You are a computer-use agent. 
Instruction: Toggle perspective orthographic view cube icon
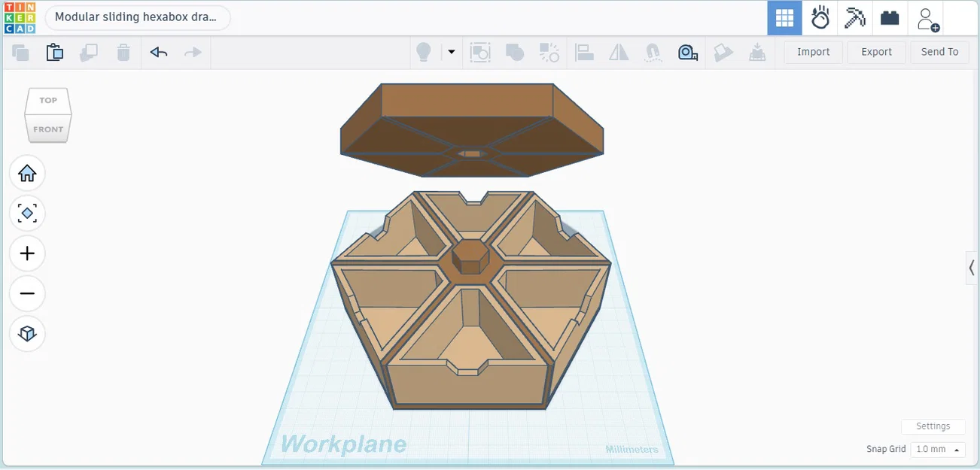[x=27, y=333]
